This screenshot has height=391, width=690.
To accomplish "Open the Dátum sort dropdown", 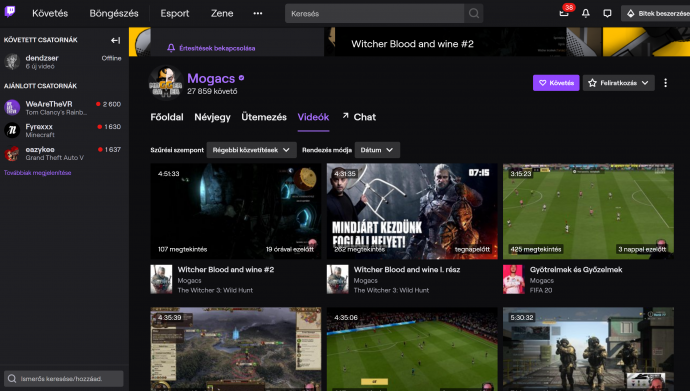I will [x=377, y=150].
